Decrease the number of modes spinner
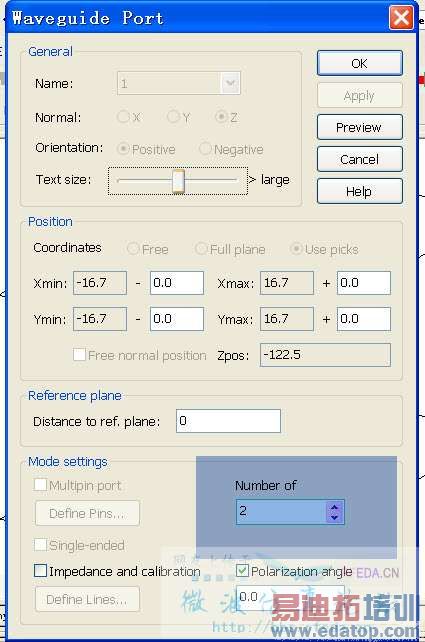 coord(335,517)
